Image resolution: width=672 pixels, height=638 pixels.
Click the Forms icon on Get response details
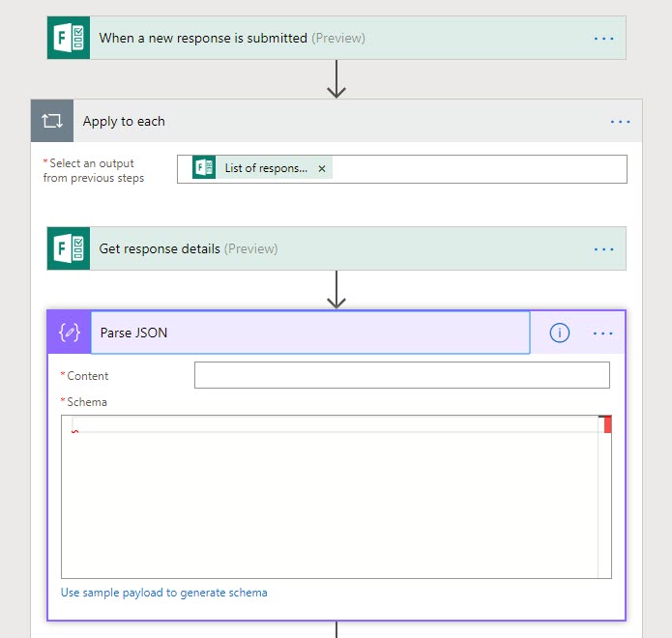69,248
